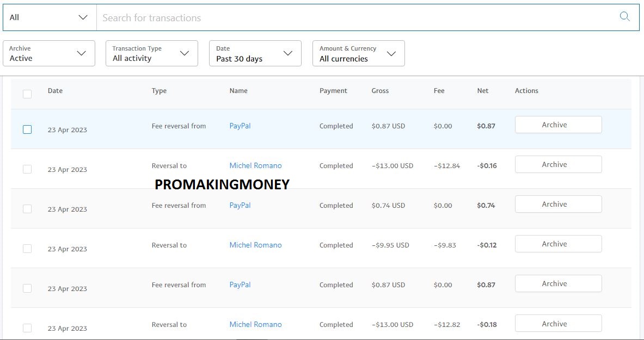Open Michel Romano link on the -$9.95 reversal
The image size is (644, 340).
(255, 245)
